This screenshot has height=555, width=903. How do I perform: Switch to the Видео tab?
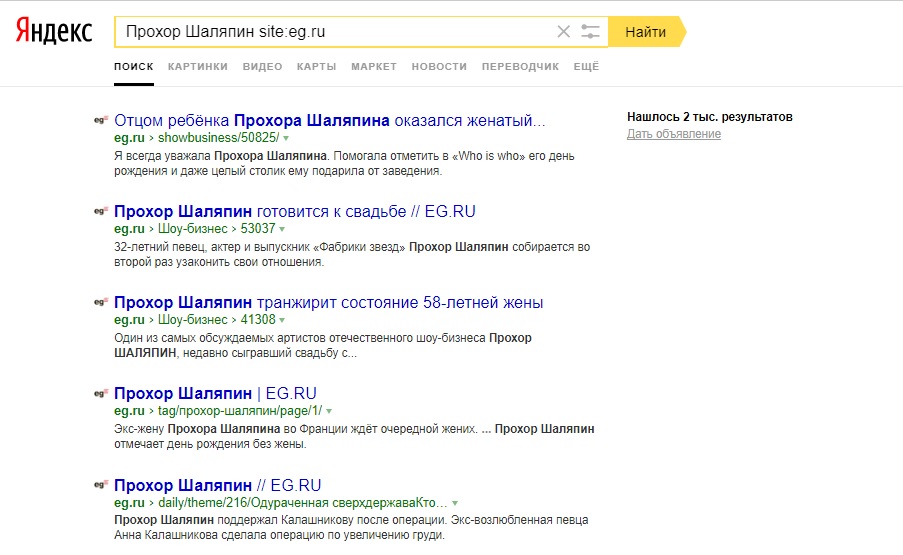coord(262,66)
